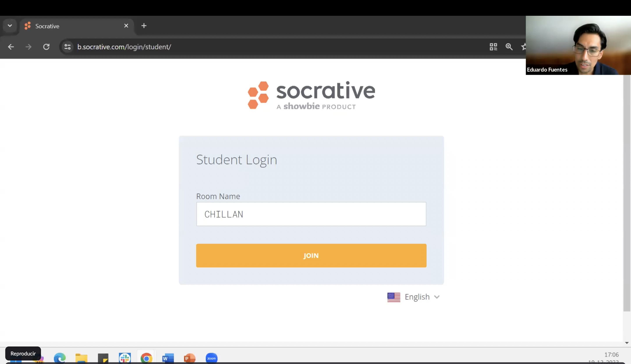Click the browser back arrow
Screen dimensions: 631x364
(x=11, y=47)
